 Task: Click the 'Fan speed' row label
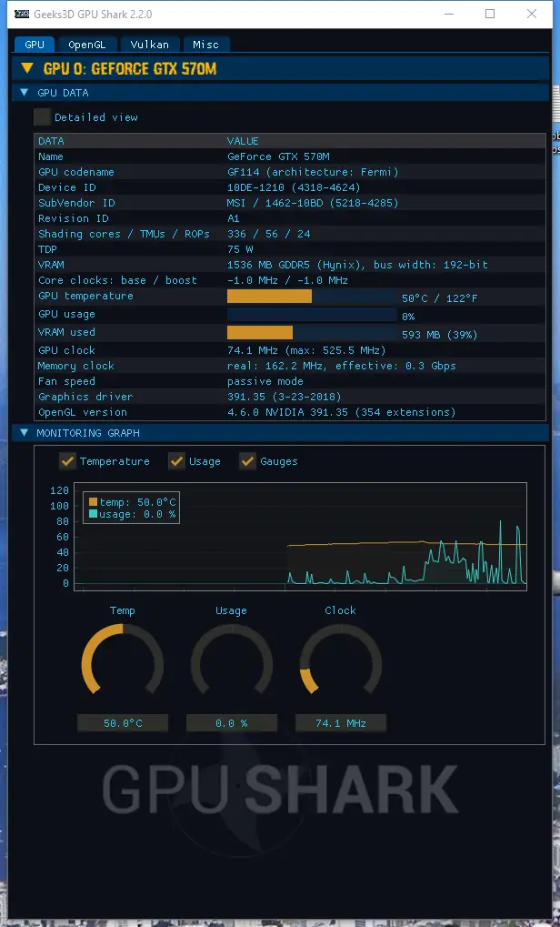click(66, 381)
